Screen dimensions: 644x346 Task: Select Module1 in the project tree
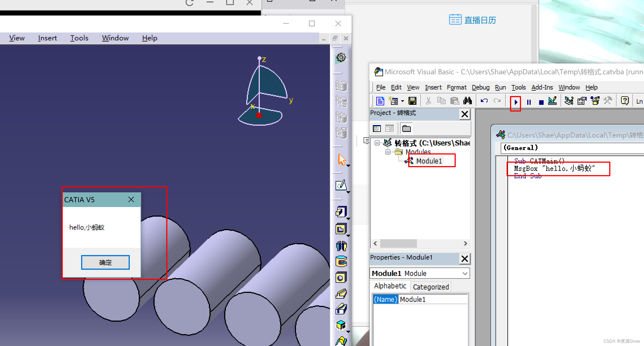(x=429, y=161)
